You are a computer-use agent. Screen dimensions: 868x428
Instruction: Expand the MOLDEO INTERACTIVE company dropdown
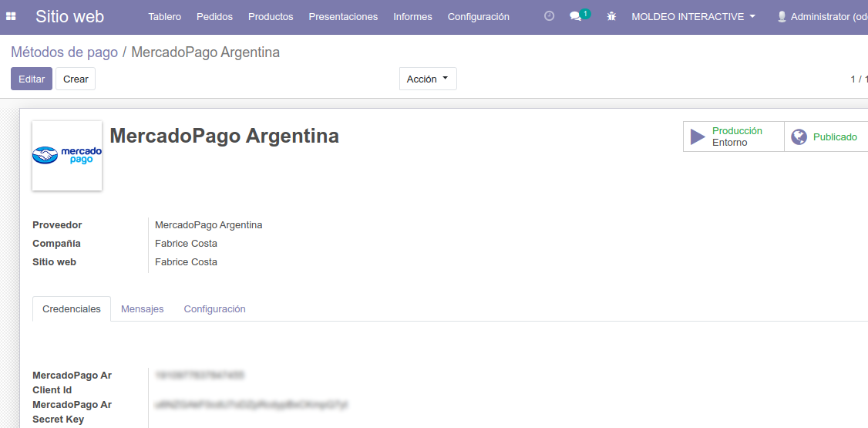693,17
